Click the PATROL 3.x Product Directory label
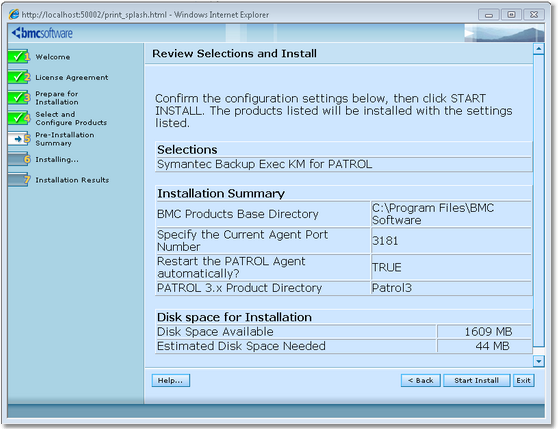The height and width of the screenshot is (431, 558). 239,288
